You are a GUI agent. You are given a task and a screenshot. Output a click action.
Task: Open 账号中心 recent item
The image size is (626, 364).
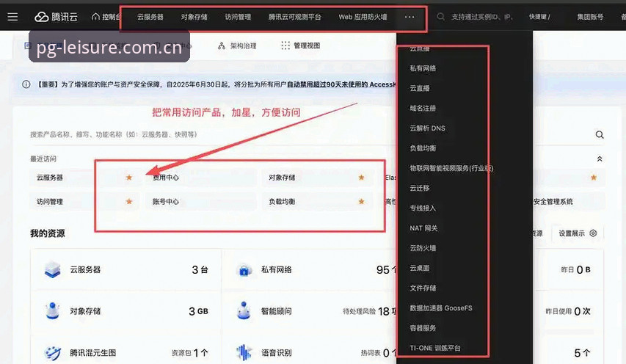coord(201,202)
